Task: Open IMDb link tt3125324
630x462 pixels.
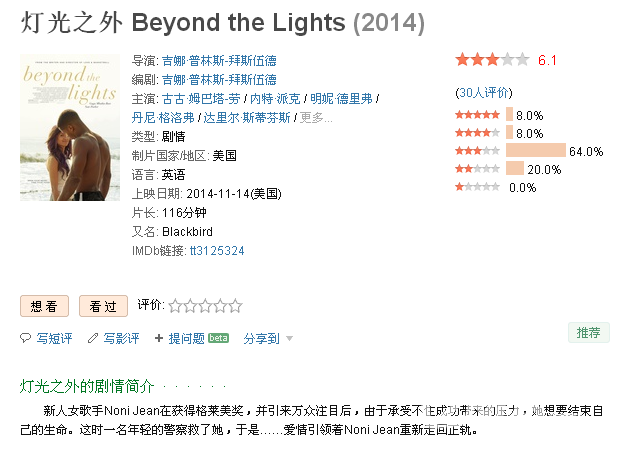Action: [x=217, y=251]
